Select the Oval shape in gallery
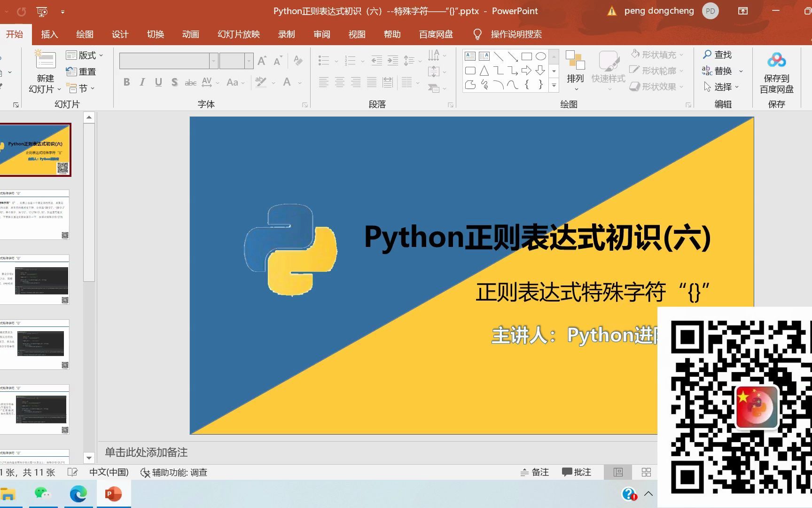The height and width of the screenshot is (508, 812). 541,56
